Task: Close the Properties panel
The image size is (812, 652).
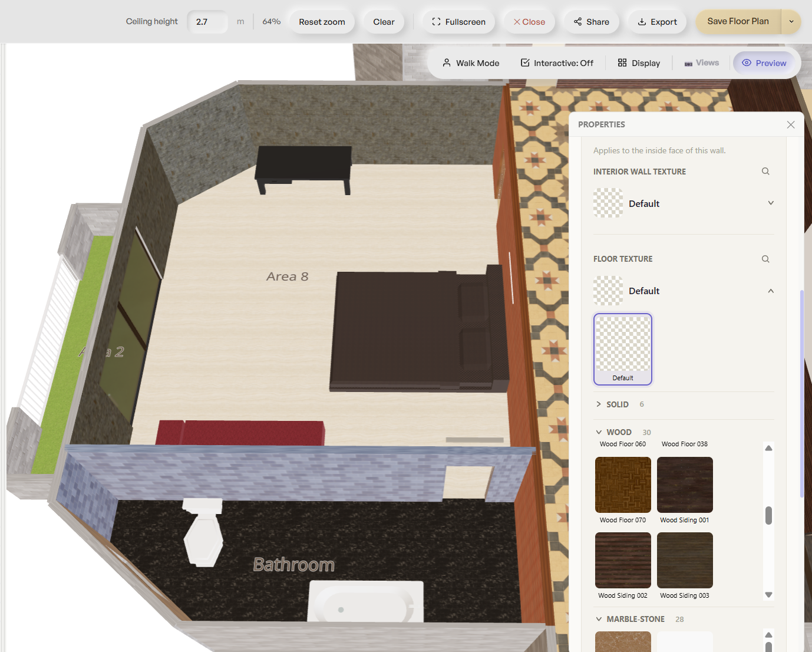Action: tap(791, 124)
